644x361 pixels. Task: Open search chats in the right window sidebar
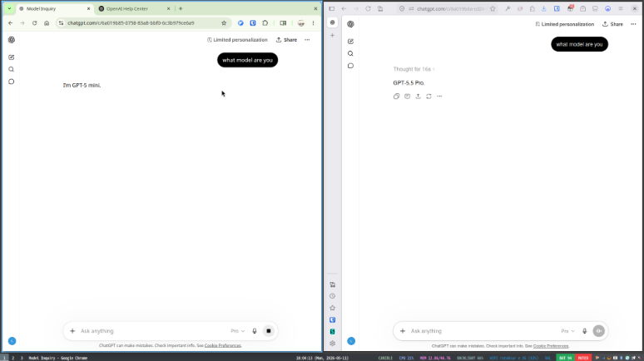[350, 53]
